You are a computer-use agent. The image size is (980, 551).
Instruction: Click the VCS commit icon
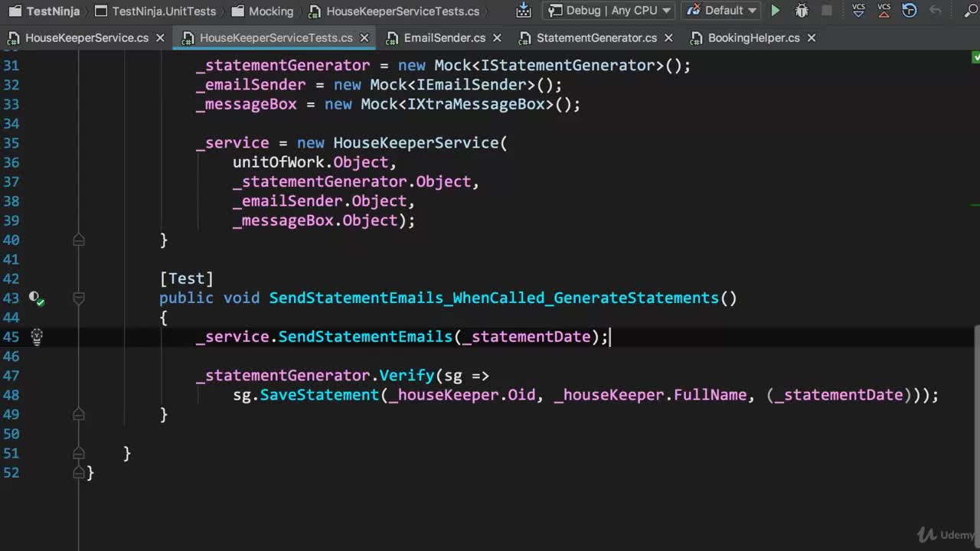[x=884, y=11]
